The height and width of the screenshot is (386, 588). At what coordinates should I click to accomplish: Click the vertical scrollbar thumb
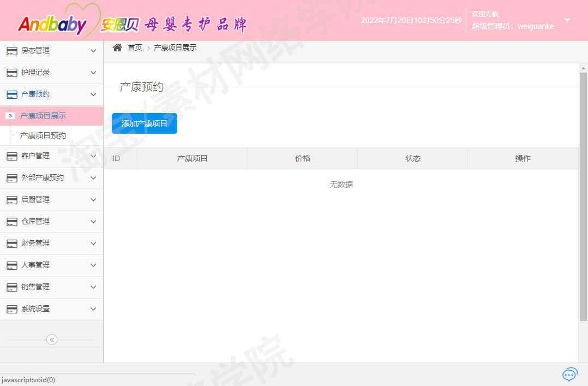coord(583,197)
